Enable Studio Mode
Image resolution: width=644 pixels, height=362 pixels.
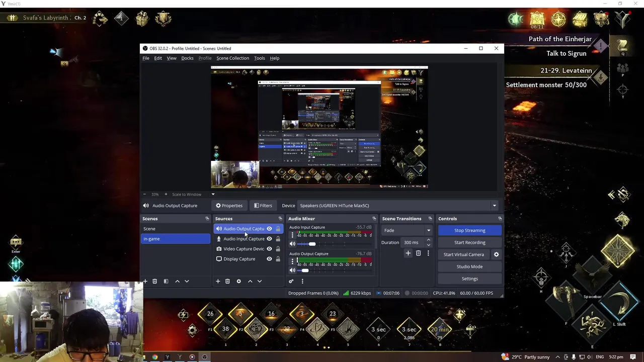(469, 266)
